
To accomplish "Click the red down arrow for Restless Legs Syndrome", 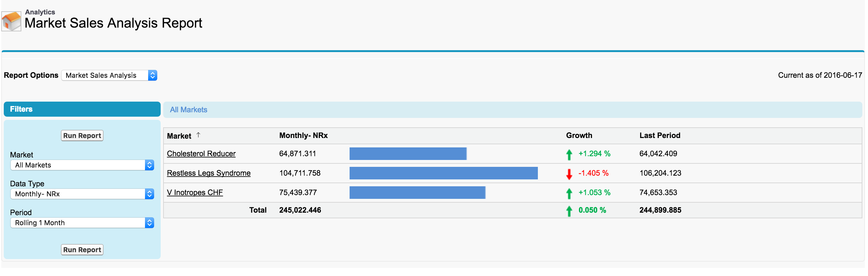I will click(569, 174).
